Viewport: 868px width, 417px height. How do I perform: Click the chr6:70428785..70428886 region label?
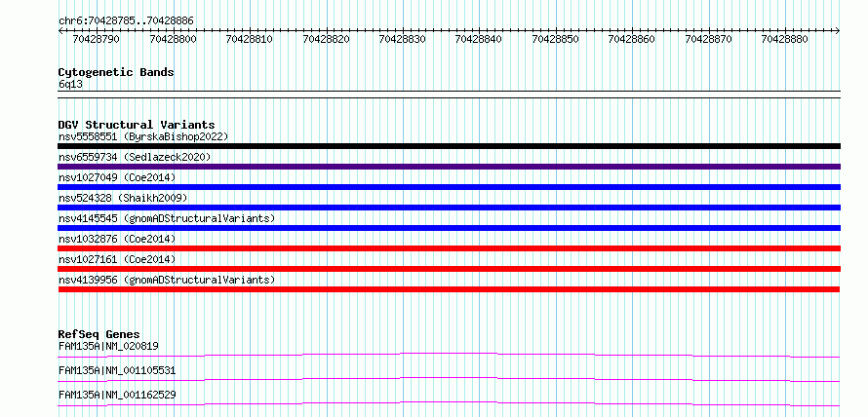point(126,21)
